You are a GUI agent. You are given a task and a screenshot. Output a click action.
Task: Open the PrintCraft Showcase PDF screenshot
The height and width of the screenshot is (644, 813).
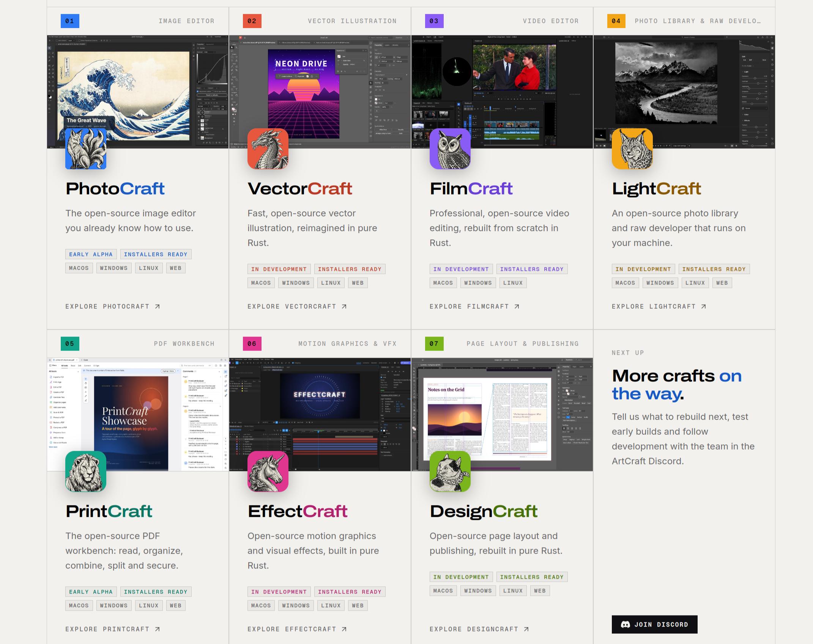[x=138, y=414]
